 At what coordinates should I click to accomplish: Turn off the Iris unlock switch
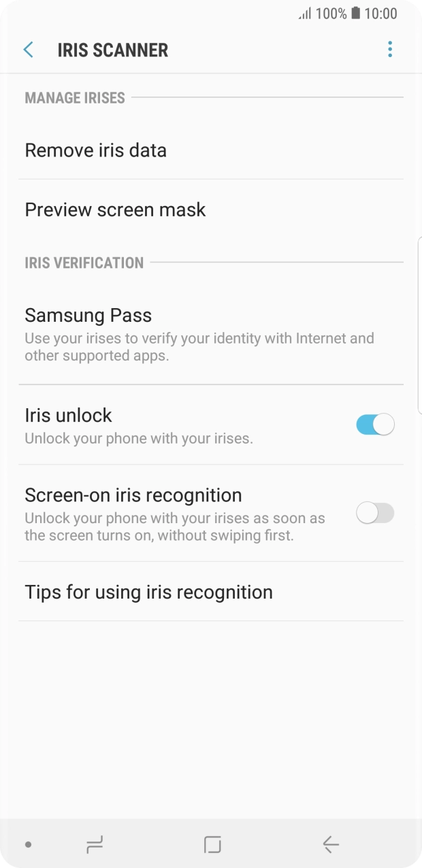[x=375, y=425]
